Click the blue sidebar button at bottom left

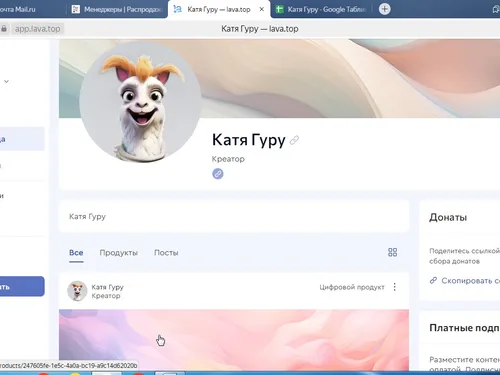[x=22, y=286]
